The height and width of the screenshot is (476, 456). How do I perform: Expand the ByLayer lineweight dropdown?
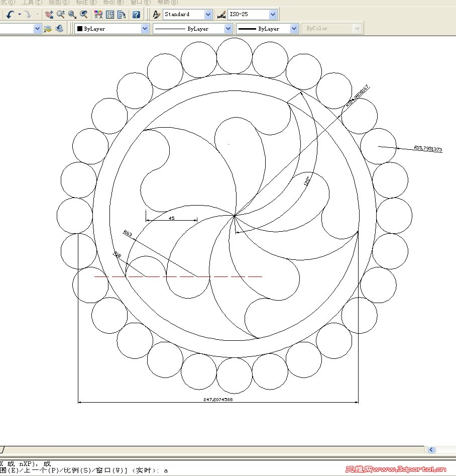point(294,29)
